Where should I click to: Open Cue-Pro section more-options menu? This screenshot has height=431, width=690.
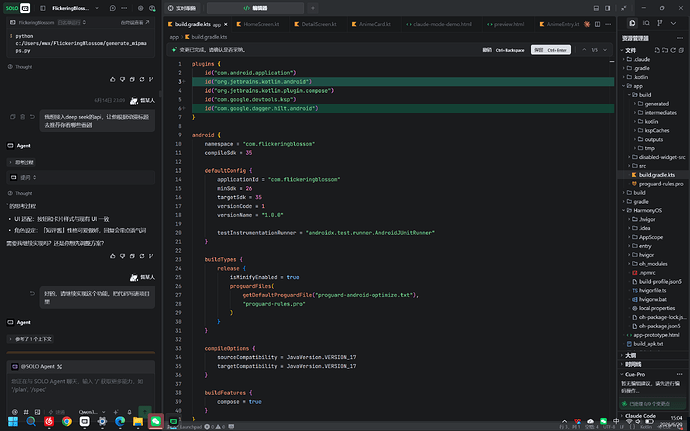point(680,374)
